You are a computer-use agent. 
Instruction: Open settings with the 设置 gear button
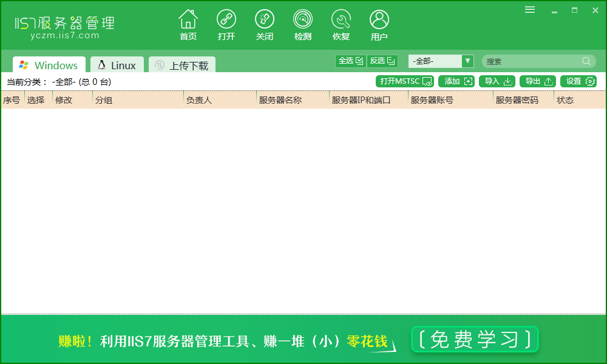coord(578,81)
